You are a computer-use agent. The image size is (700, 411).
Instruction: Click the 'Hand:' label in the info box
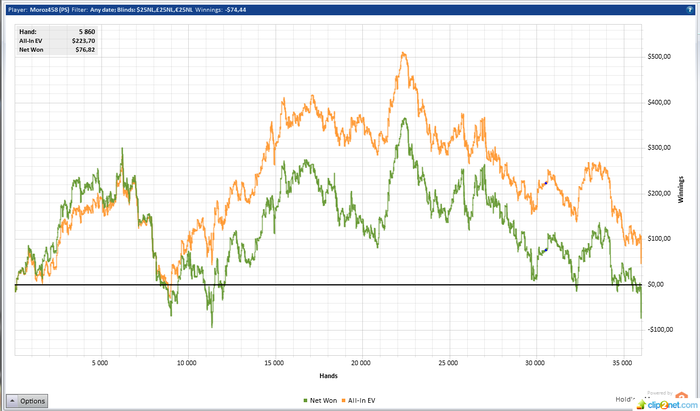point(28,32)
